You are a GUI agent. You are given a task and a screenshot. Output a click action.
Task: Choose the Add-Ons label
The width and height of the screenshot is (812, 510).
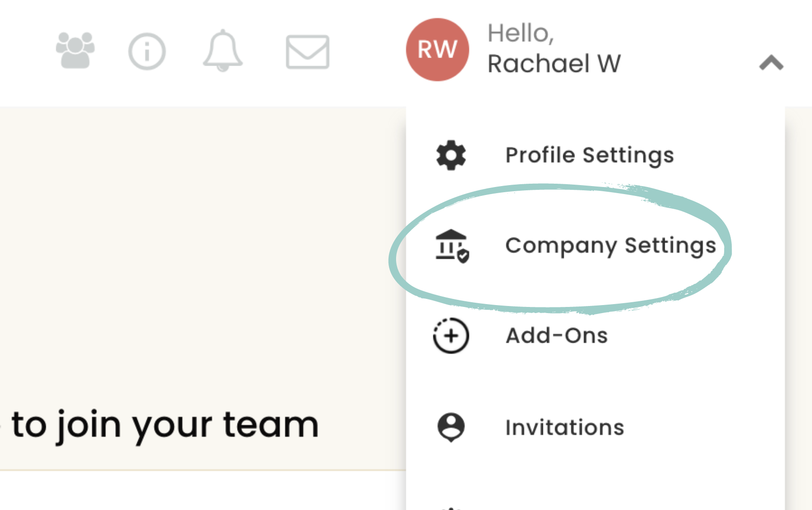pos(557,336)
